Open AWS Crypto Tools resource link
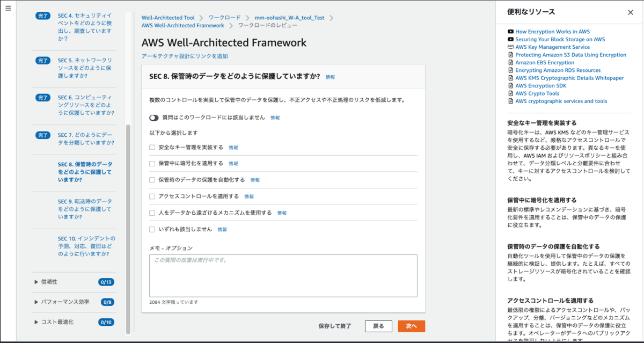Screen dimensions: 644x343 (x=537, y=93)
